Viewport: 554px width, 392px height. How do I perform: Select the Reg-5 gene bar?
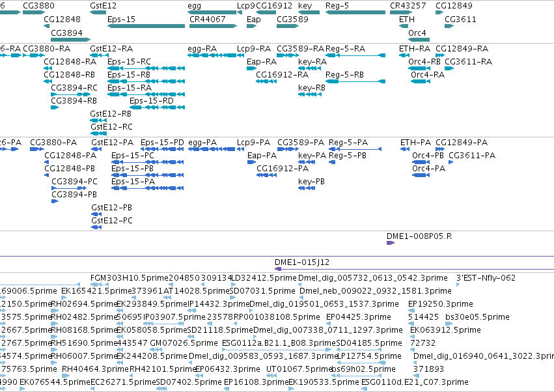point(355,12)
